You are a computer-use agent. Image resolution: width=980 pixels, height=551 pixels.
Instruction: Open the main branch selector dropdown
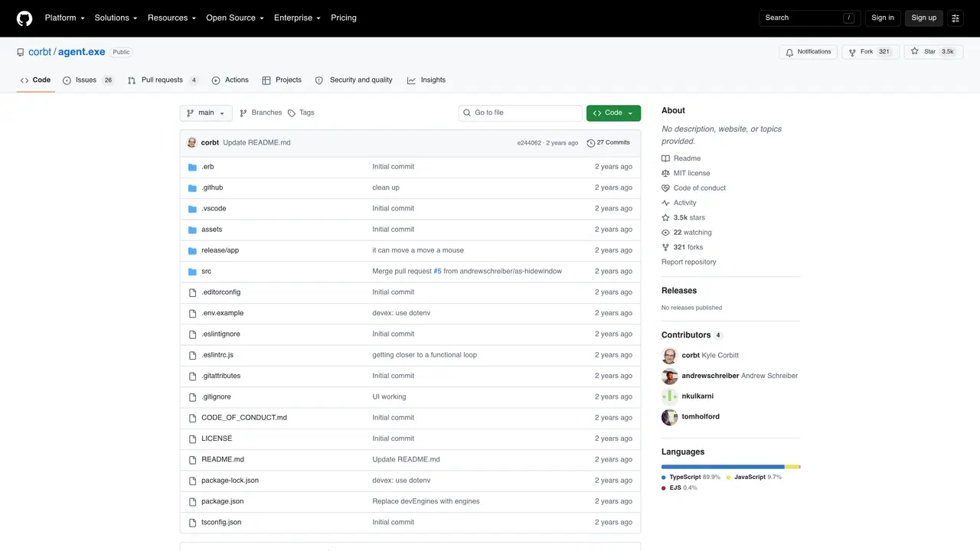pos(206,113)
